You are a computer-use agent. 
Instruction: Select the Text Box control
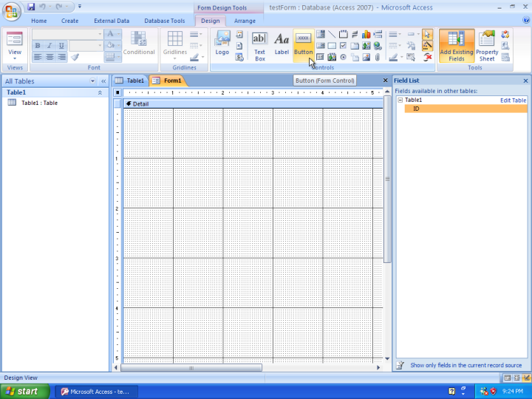[259, 47]
